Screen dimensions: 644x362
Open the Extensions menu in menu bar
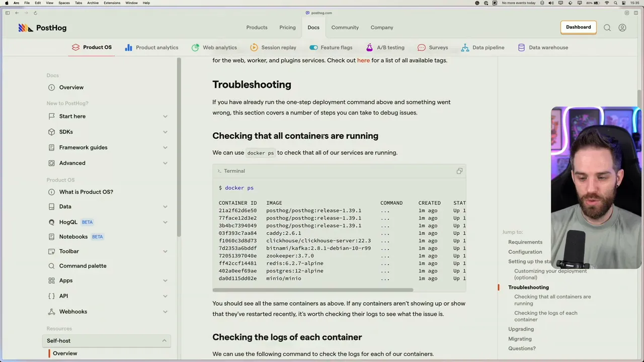click(112, 3)
